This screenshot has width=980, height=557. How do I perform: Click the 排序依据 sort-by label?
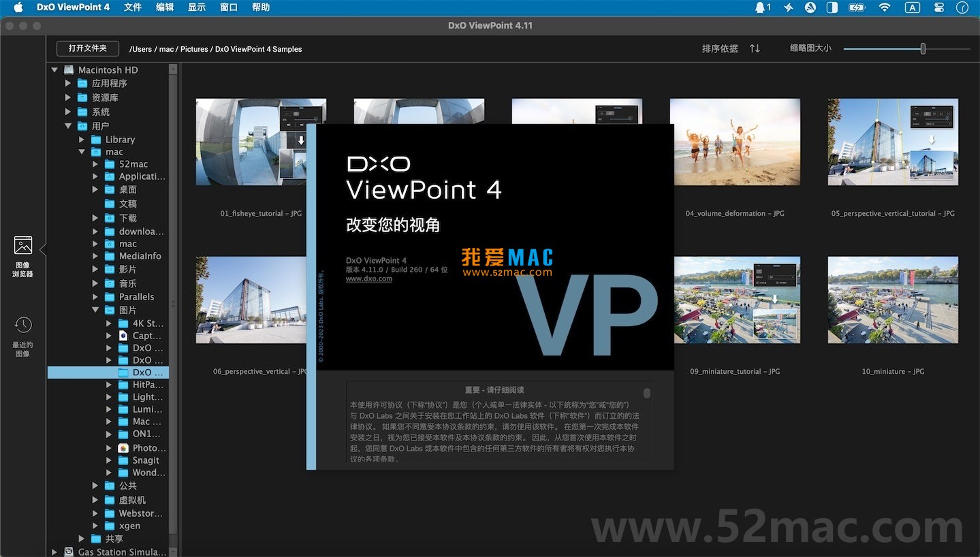coord(720,48)
